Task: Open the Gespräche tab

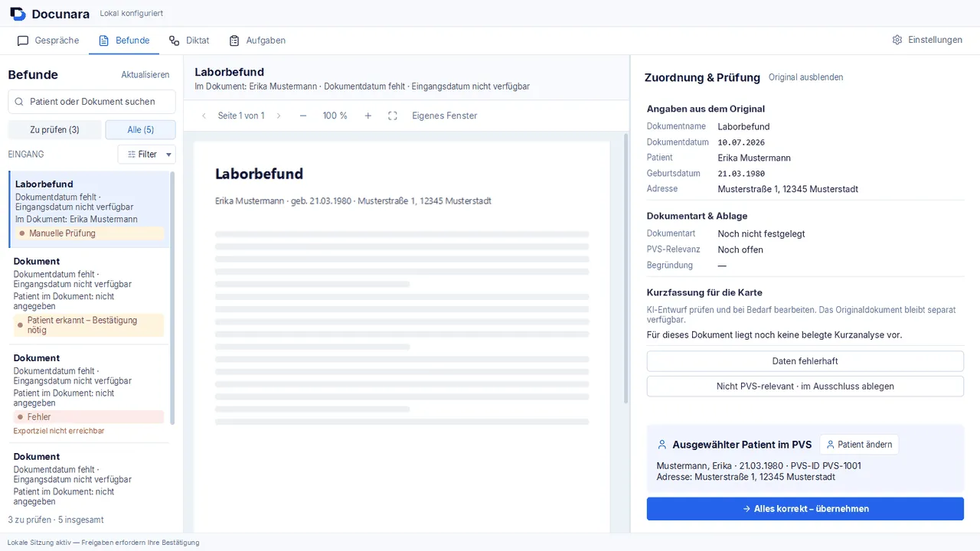Action: pos(48,41)
